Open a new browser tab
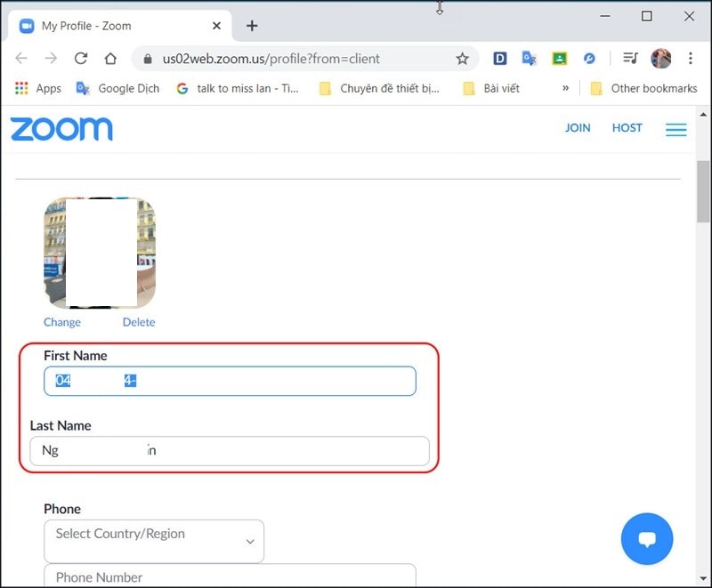The width and height of the screenshot is (712, 588). pos(252,26)
